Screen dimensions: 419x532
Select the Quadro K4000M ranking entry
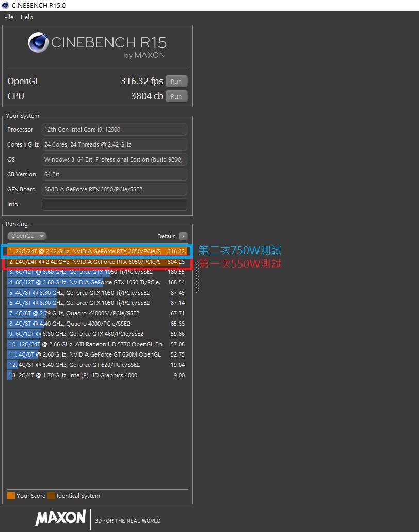pos(97,313)
